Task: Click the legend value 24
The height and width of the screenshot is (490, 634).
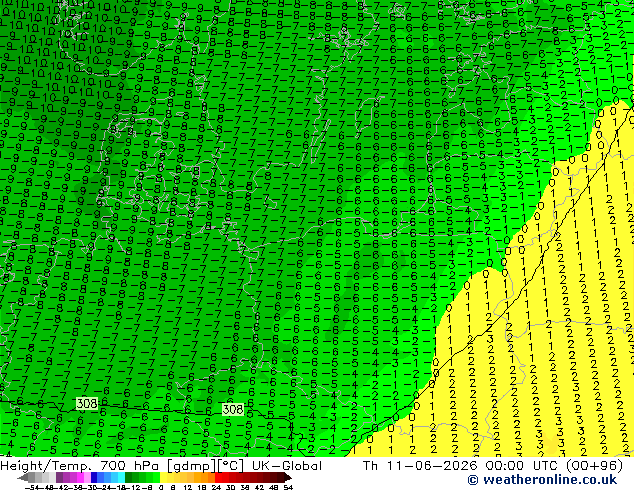Action: [216, 488]
